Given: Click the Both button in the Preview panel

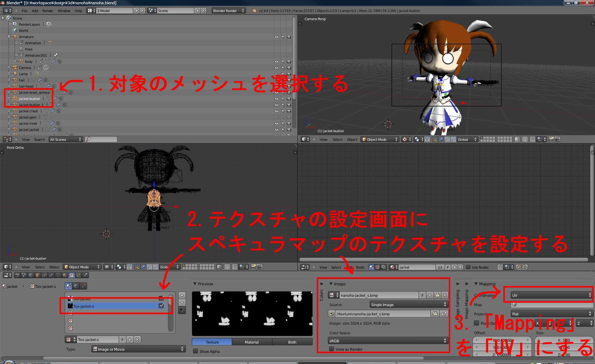Looking at the screenshot, I should point(292,342).
